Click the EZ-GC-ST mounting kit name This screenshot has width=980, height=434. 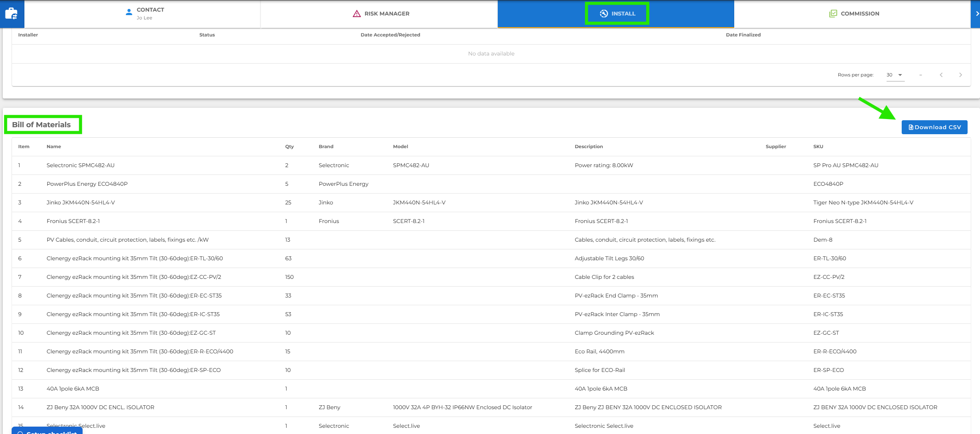[131, 333]
